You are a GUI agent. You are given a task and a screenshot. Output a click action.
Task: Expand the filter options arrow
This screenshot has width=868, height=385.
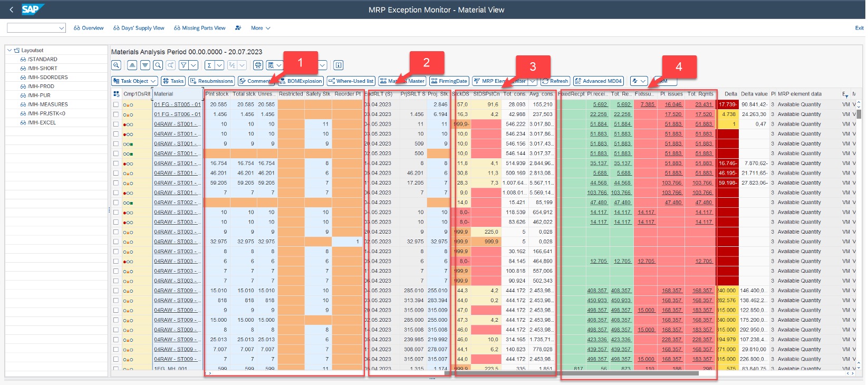click(x=194, y=65)
